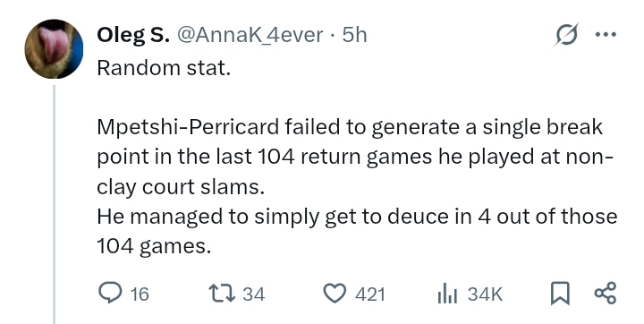Click the 'Random stat.' tweet line

tap(164, 68)
